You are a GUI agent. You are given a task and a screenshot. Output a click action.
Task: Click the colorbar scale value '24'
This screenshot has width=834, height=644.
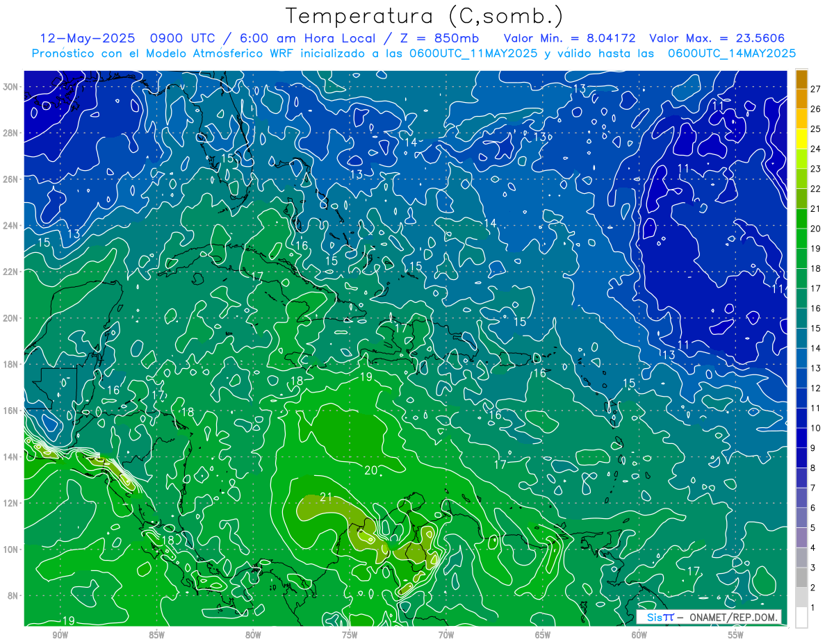pyautogui.click(x=815, y=149)
